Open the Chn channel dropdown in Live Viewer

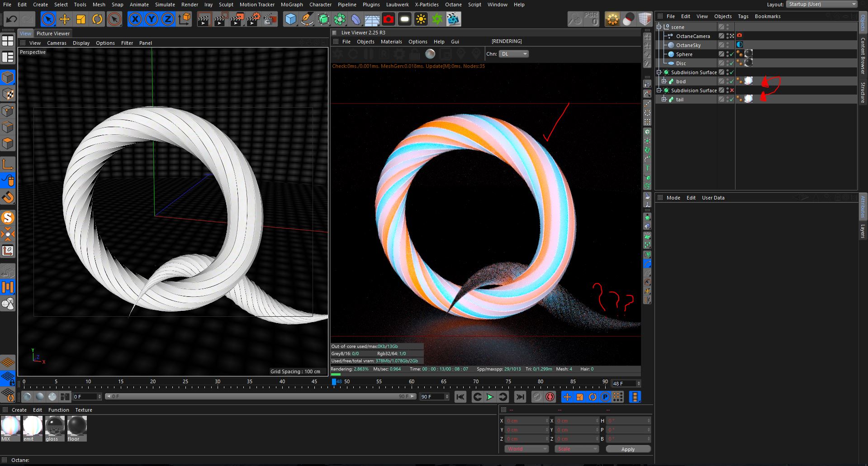coord(513,54)
